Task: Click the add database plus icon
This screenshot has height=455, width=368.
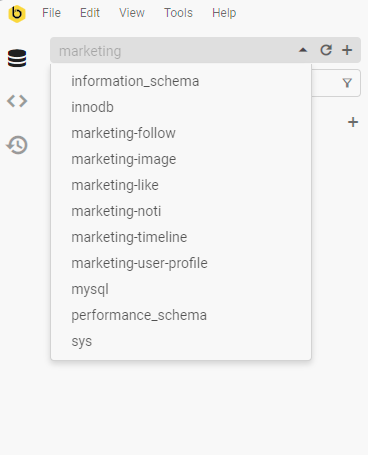Action: pyautogui.click(x=347, y=50)
